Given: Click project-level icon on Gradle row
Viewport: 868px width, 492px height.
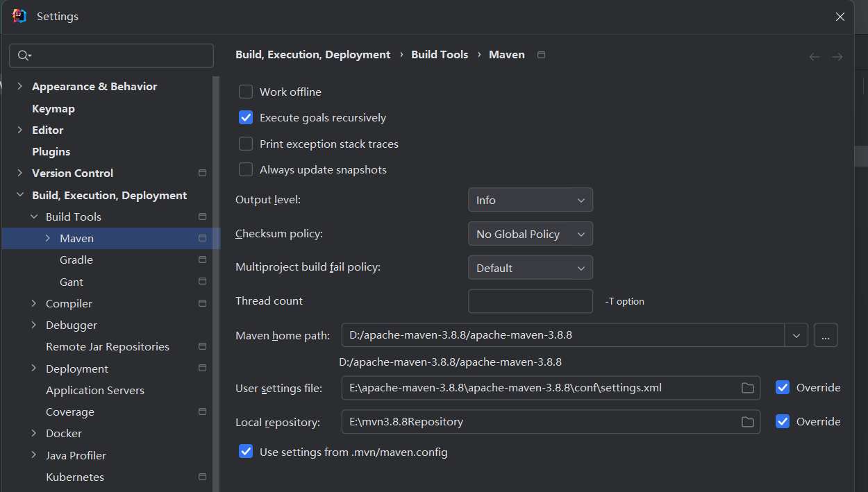Looking at the screenshot, I should tap(202, 260).
